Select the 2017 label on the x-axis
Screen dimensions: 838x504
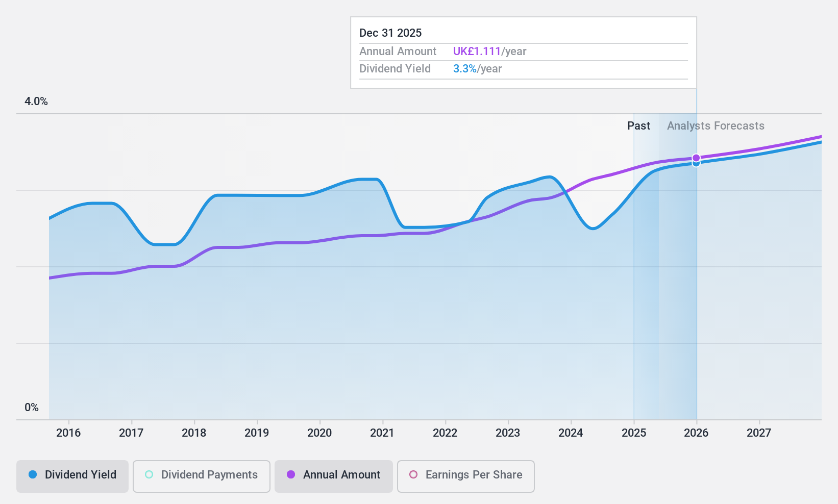[x=131, y=433]
